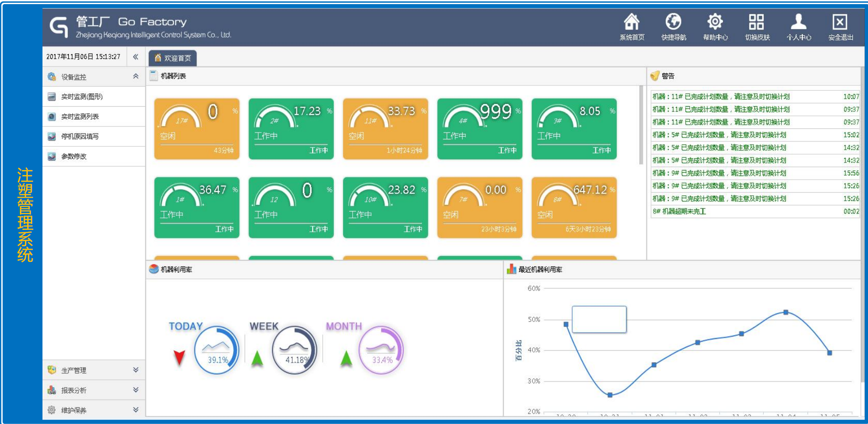Click the 安全退出 logout icon
The width and height of the screenshot is (868, 424).
tap(840, 22)
